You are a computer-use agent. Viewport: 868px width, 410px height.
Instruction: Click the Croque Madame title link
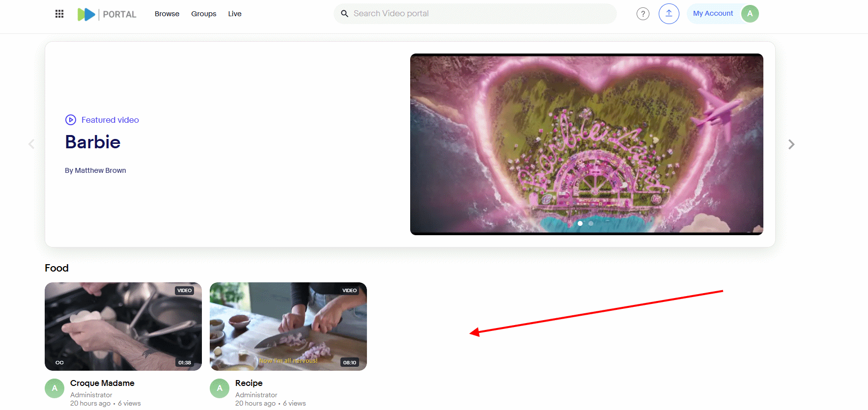[x=102, y=383]
